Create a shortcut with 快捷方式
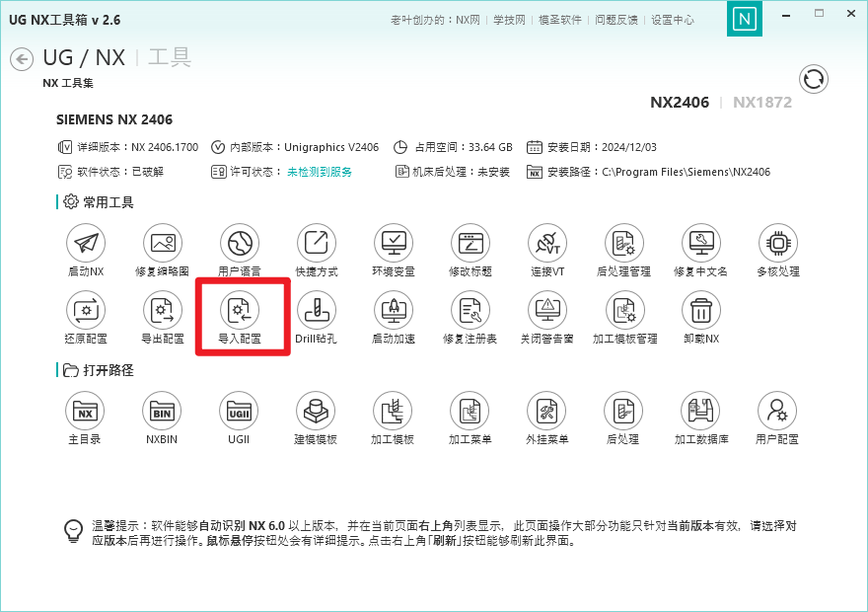Screen dimensions: 868x612 [317, 243]
